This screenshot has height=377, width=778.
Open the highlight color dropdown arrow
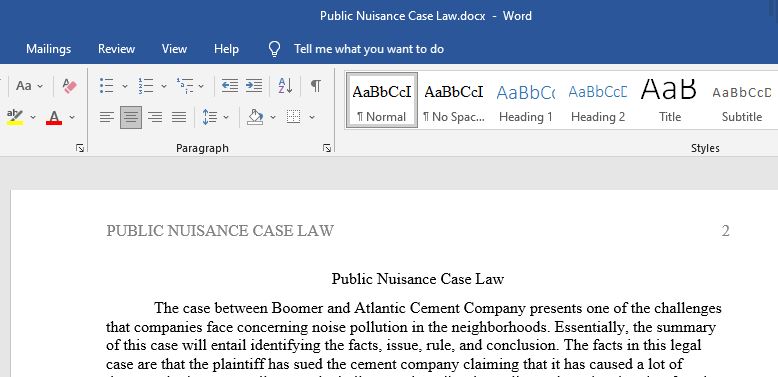[33, 118]
